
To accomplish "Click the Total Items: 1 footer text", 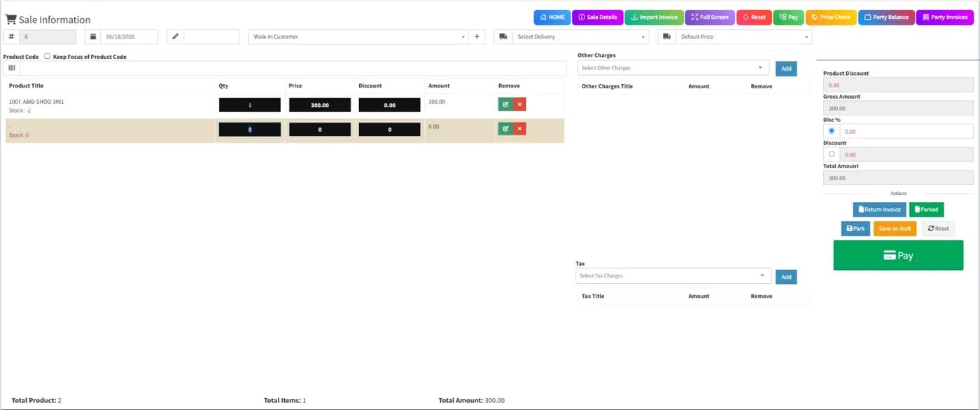I will click(x=285, y=400).
